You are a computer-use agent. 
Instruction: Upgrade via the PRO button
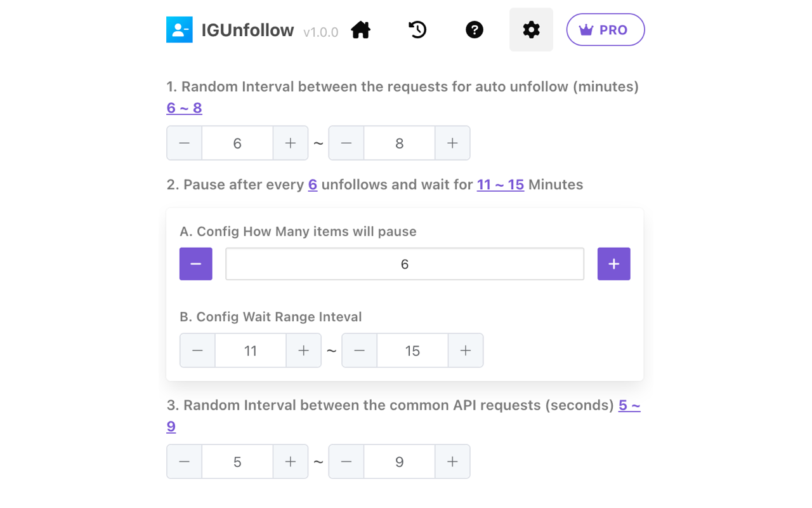605,29
